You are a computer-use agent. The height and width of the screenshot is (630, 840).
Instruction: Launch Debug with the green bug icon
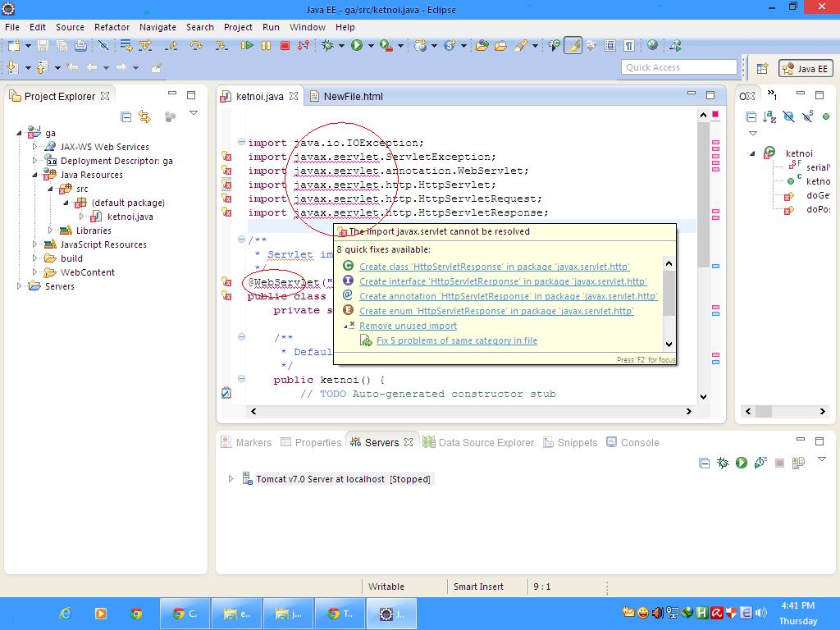coord(327,46)
